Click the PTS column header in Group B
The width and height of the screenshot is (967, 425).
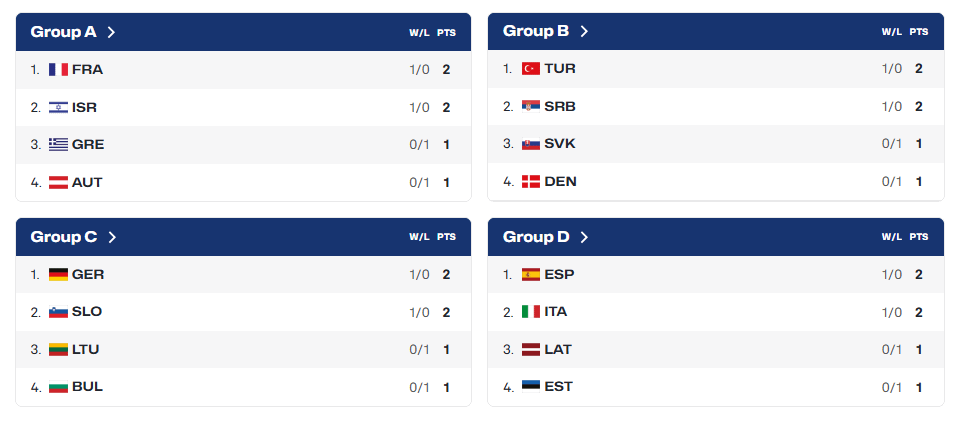tap(919, 32)
